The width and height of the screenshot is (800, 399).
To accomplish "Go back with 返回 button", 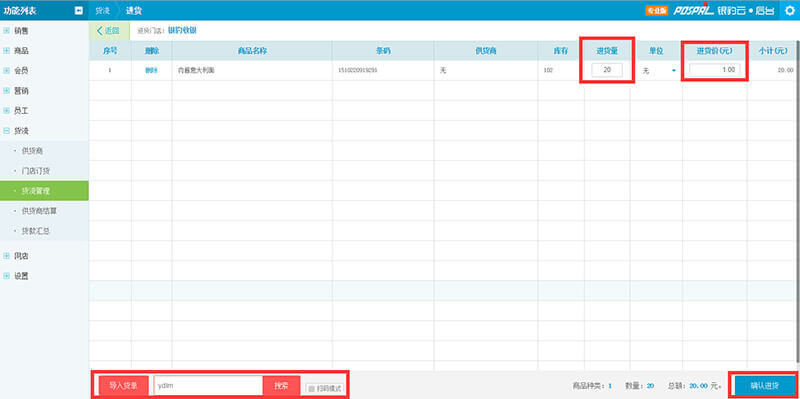I will click(x=109, y=31).
